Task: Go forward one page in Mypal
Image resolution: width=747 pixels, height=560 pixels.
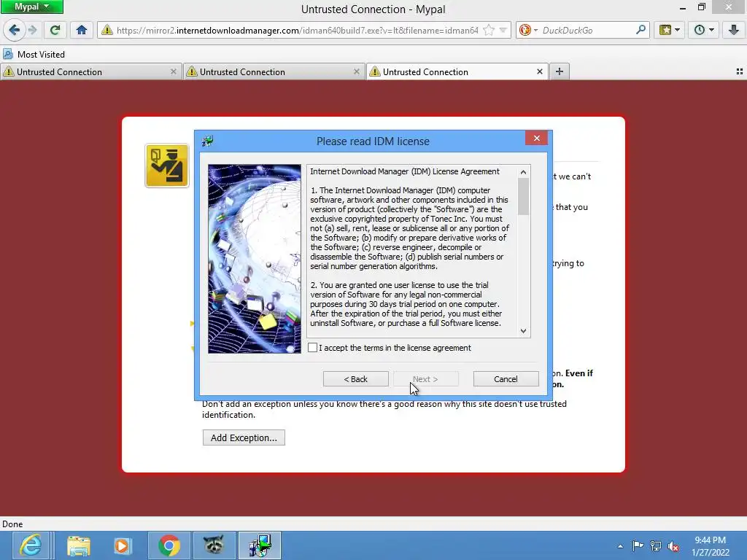Action: [x=32, y=30]
